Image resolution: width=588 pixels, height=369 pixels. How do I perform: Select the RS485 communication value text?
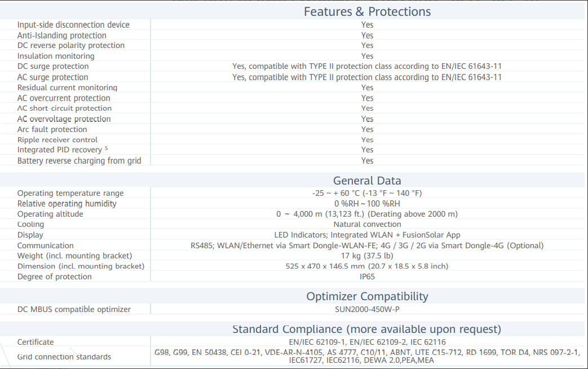click(367, 245)
